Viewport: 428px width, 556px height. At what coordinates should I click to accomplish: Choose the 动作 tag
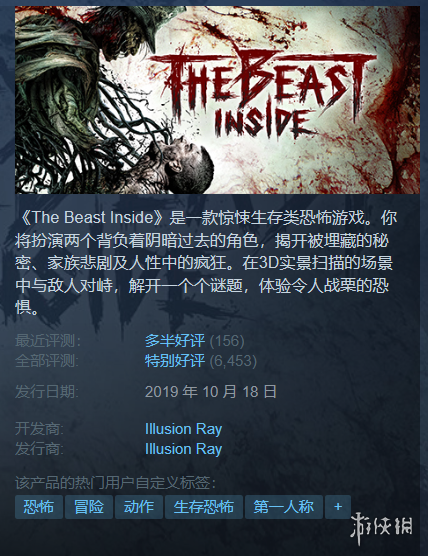(139, 507)
